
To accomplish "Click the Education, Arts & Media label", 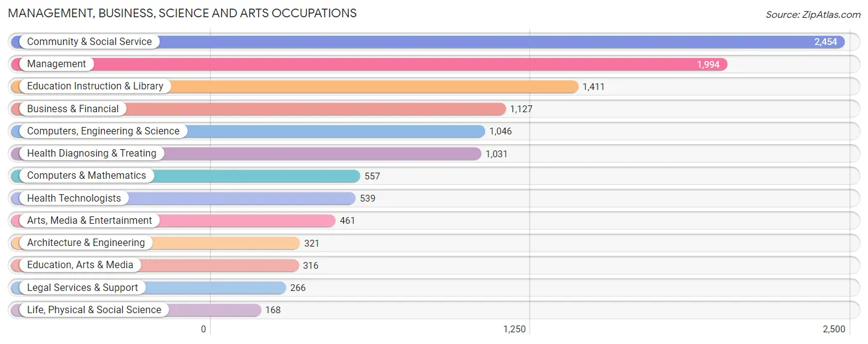I will pos(80,265).
